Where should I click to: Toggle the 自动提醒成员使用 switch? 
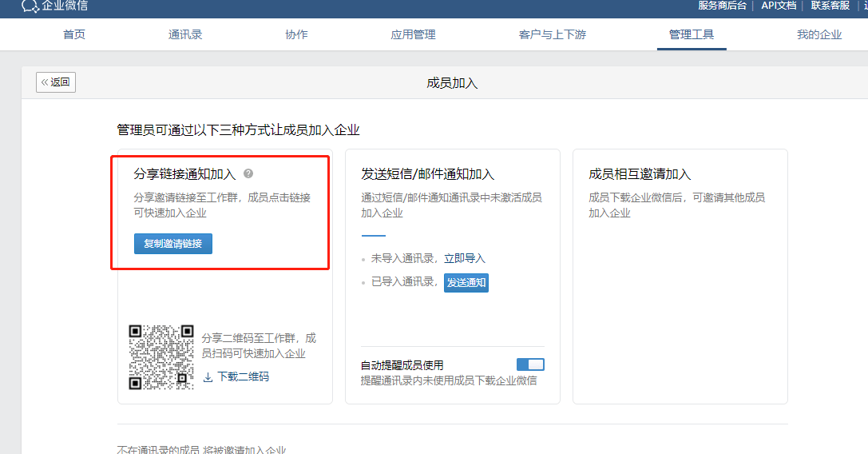coord(530,364)
